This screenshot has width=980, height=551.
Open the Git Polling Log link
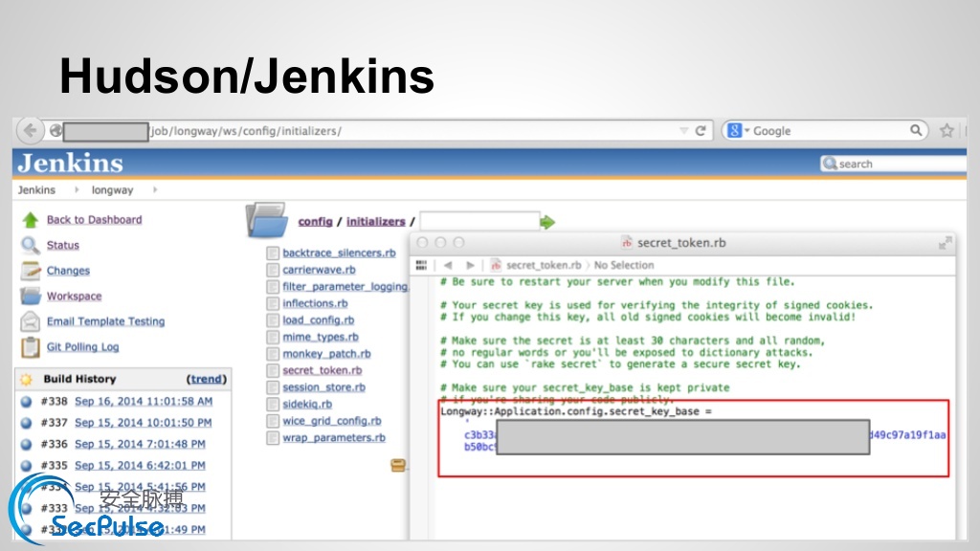pos(82,346)
